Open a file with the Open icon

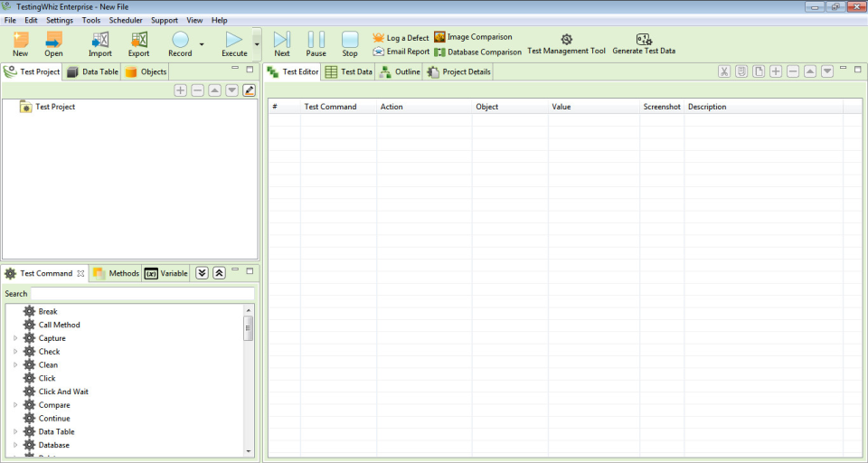coord(53,43)
